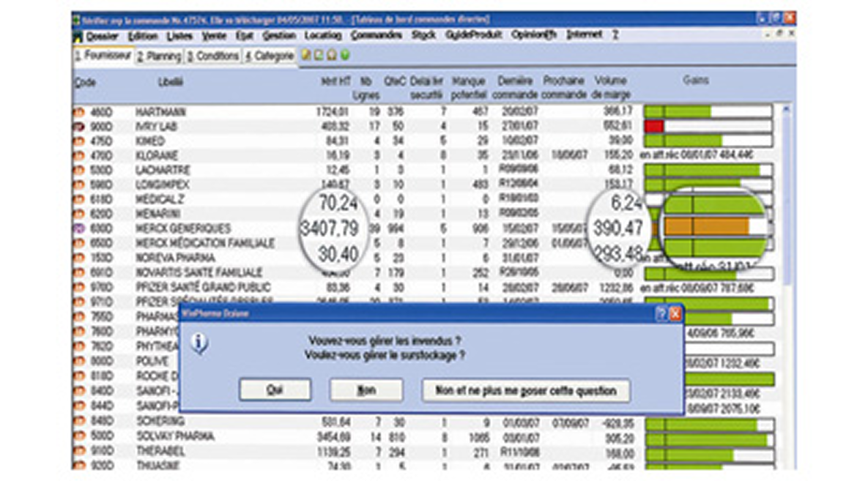
Task: Open the Commandes menu
Action: (376, 35)
